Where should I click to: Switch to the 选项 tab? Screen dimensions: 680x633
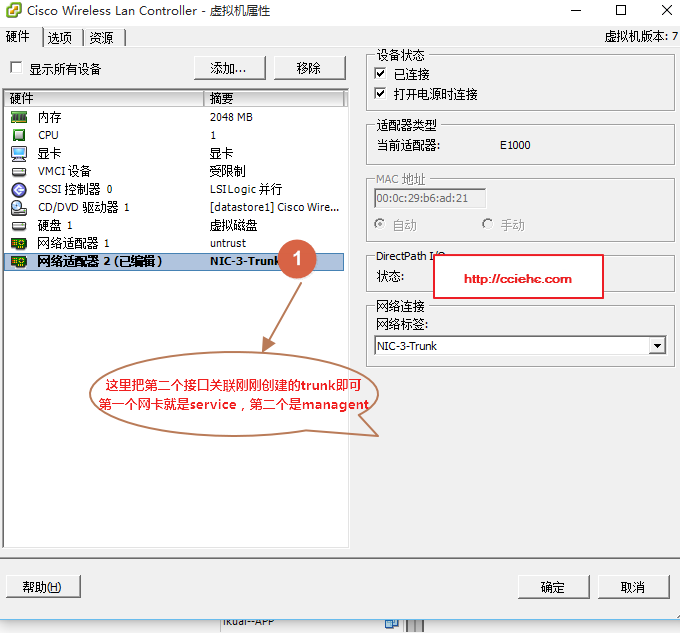click(x=60, y=37)
